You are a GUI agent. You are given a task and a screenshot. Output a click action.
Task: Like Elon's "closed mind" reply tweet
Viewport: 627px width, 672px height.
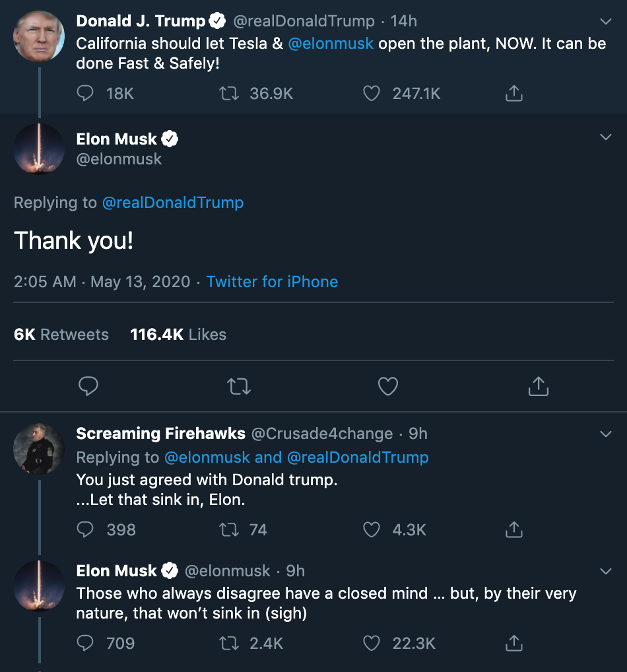[x=372, y=643]
